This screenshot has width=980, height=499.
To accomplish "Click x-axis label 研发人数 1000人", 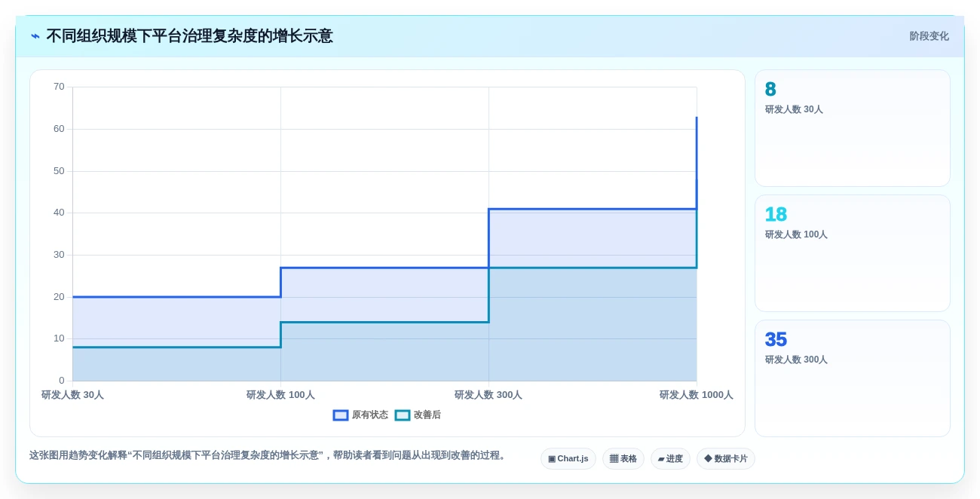I will pos(696,395).
